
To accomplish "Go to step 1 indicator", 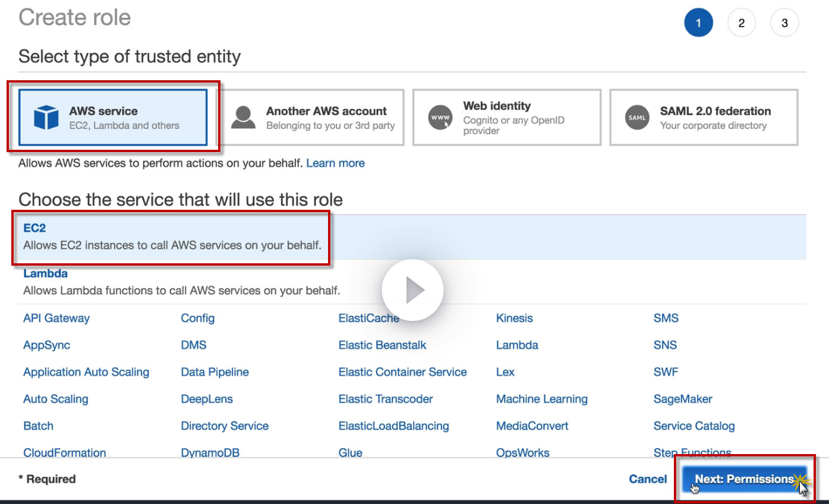I will coord(698,23).
